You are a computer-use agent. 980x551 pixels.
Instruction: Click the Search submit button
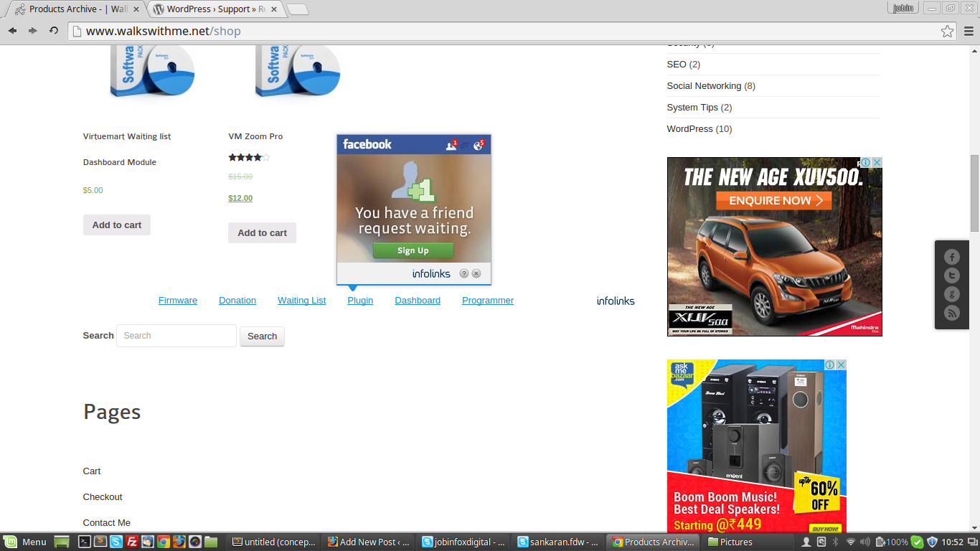click(262, 336)
